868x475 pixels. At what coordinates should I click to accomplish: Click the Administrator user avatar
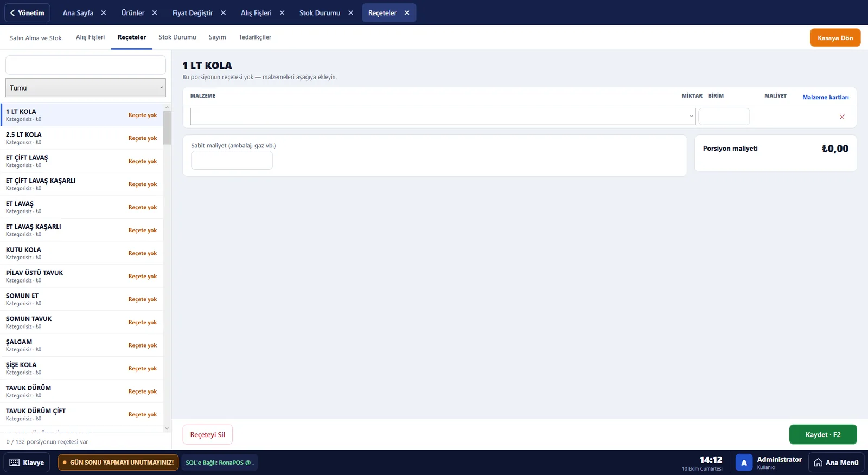point(744,463)
